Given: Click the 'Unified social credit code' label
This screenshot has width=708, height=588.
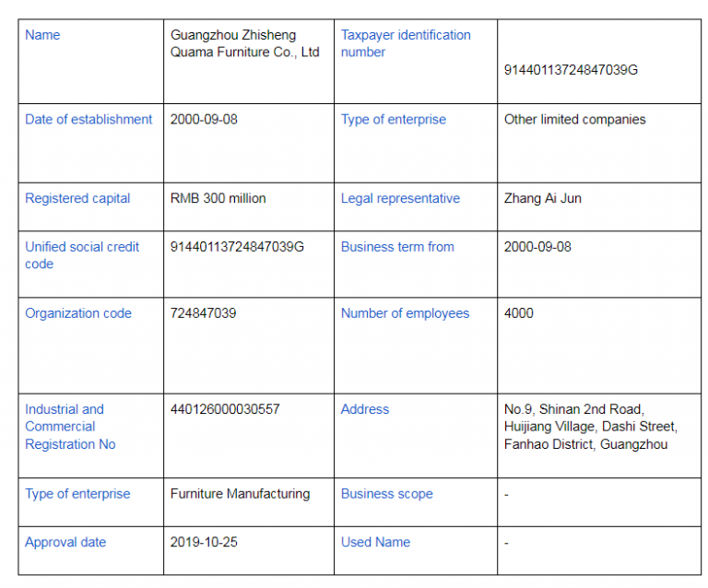Looking at the screenshot, I should click(x=82, y=255).
